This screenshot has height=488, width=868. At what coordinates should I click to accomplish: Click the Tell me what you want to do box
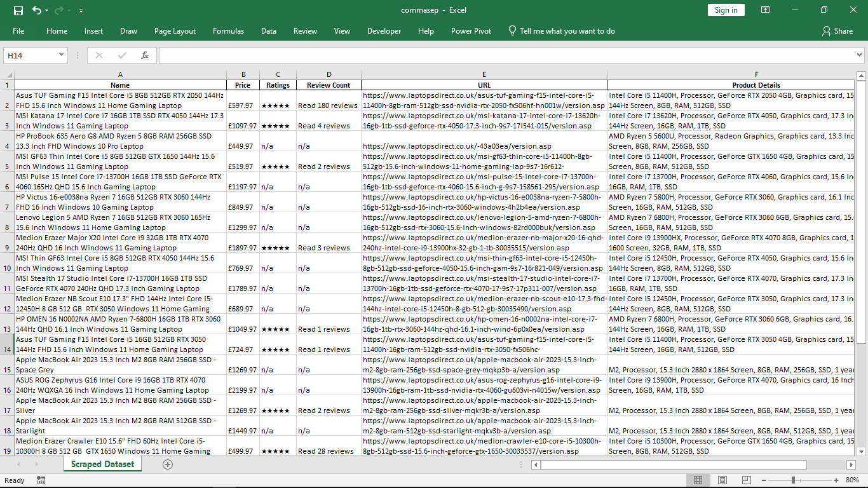562,31
